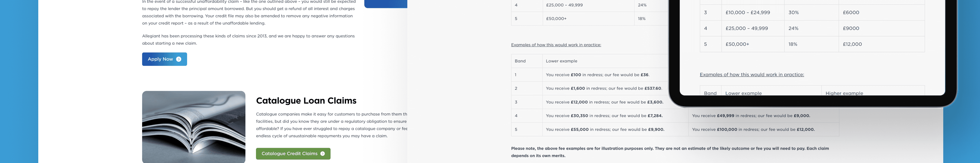Screen dimensions: 980x163
Task: Select the £6000 fee cell on tablet
Action: click(851, 12)
